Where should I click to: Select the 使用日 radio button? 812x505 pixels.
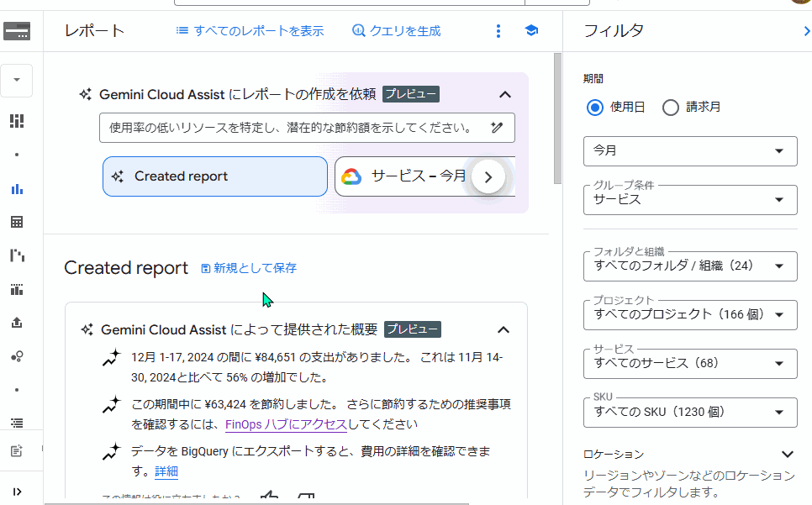click(x=595, y=107)
